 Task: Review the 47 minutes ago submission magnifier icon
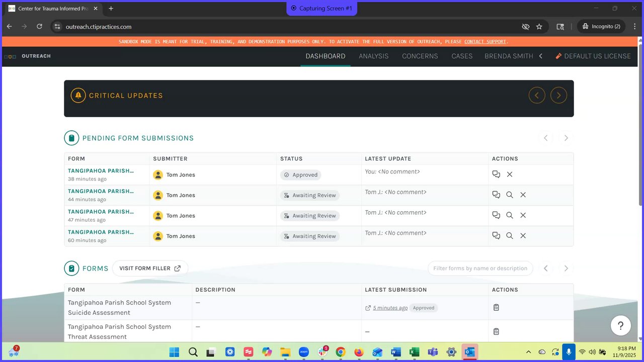510,216
